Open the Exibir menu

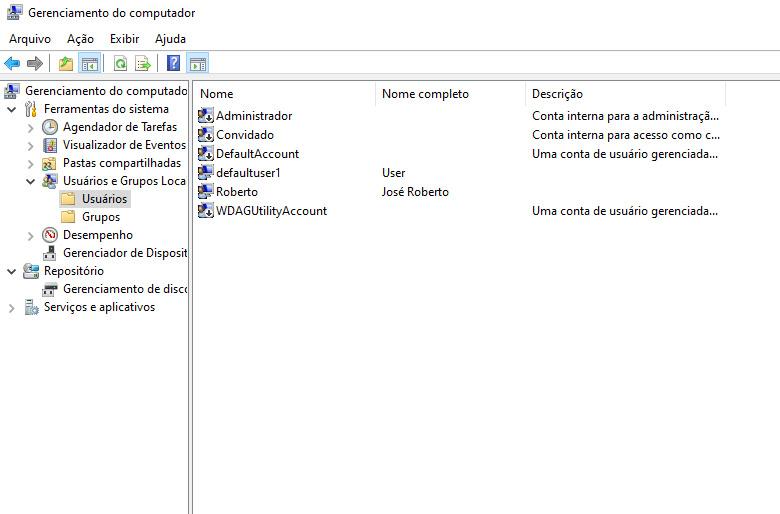pos(124,39)
